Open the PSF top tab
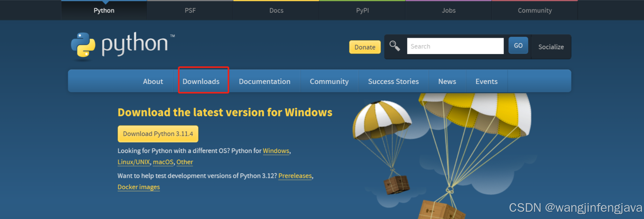Viewport: 644px width, 219px height. pyautogui.click(x=190, y=10)
